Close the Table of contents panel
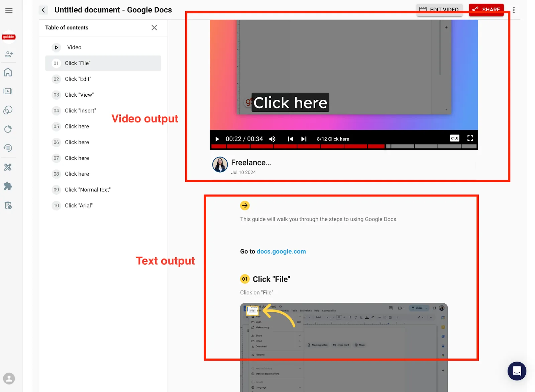Screen dimensions: 535x392 pos(154,28)
